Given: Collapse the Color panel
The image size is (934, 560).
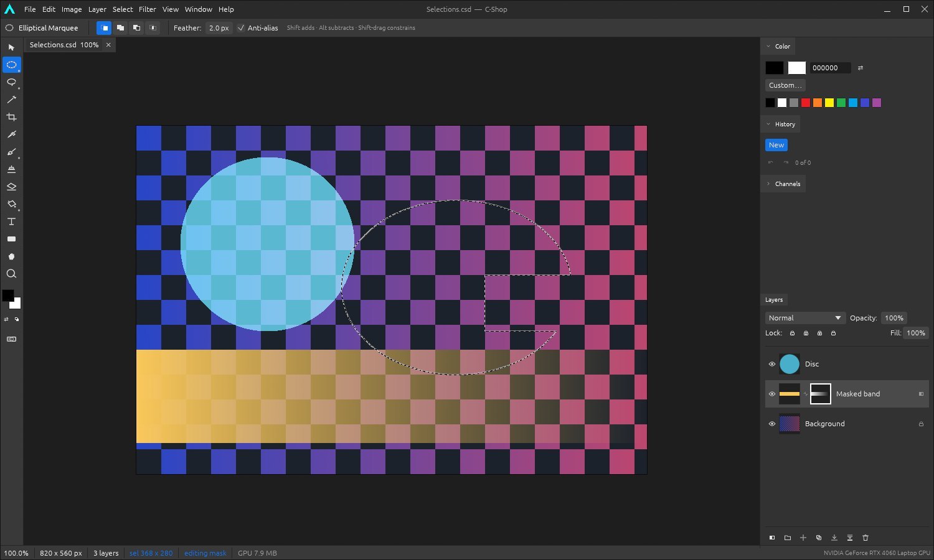Looking at the screenshot, I should (x=768, y=47).
